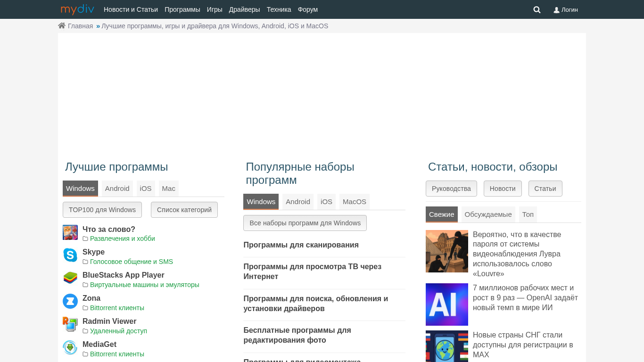Screen dimensions: 644x362
Task: Click "Список категорий" button
Action: click(184, 210)
